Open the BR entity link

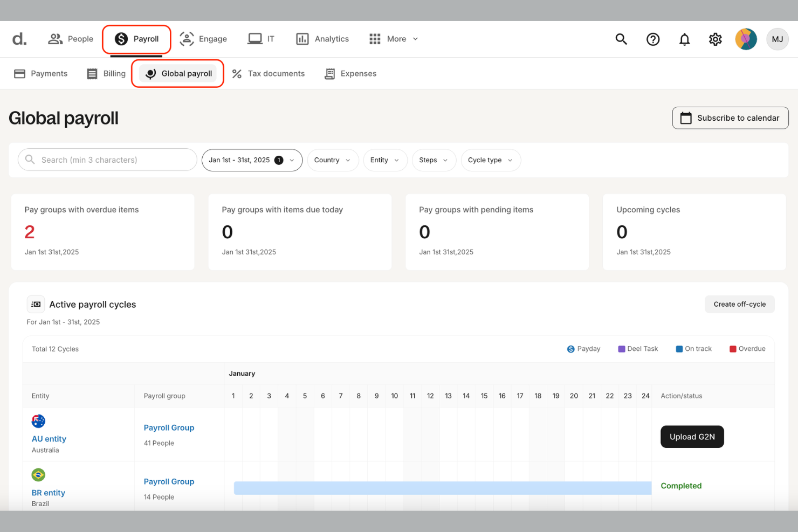coord(49,493)
